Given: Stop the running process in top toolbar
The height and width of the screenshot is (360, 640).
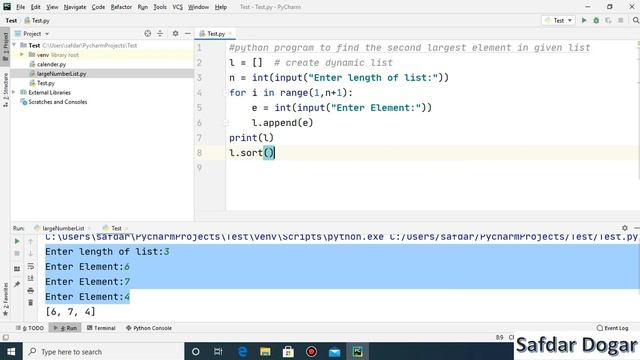Looking at the screenshot, I should pos(621,20).
